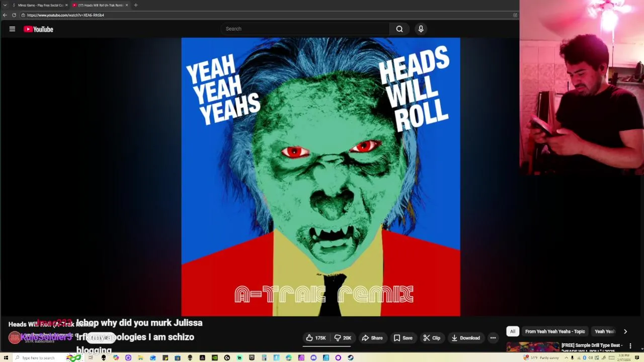Create a Clip of this video
Viewport: 644px width, 362px height.
[432, 338]
